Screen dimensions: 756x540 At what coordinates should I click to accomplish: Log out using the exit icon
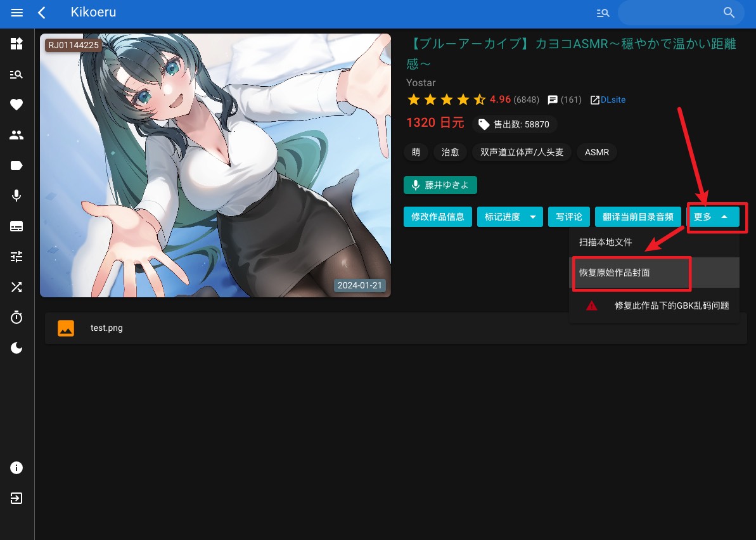(16, 498)
